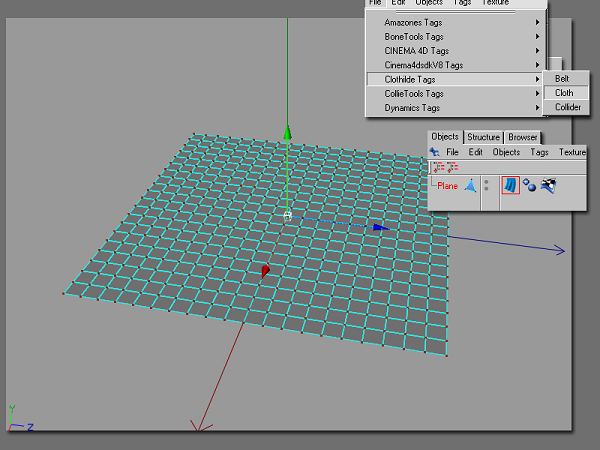Screen dimensions: 600x450
Task: Expand the Amazones Tags submenu
Action: pyautogui.click(x=456, y=23)
